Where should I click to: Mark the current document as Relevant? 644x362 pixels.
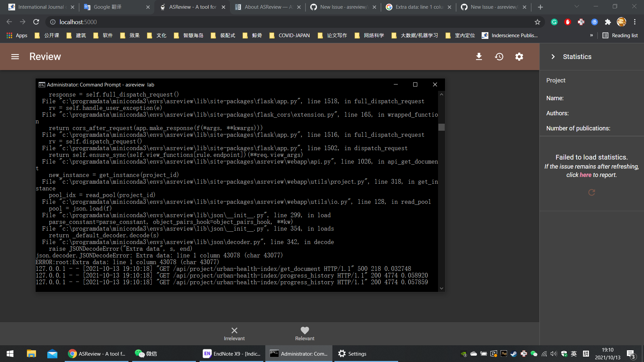tap(304, 334)
